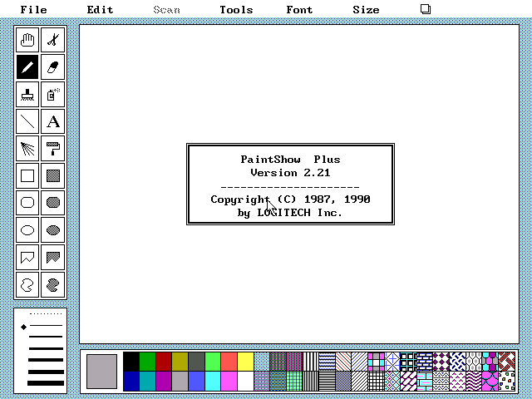532x399 pixels.
Task: Select the empty Freehand shape tool
Action: (x=27, y=285)
